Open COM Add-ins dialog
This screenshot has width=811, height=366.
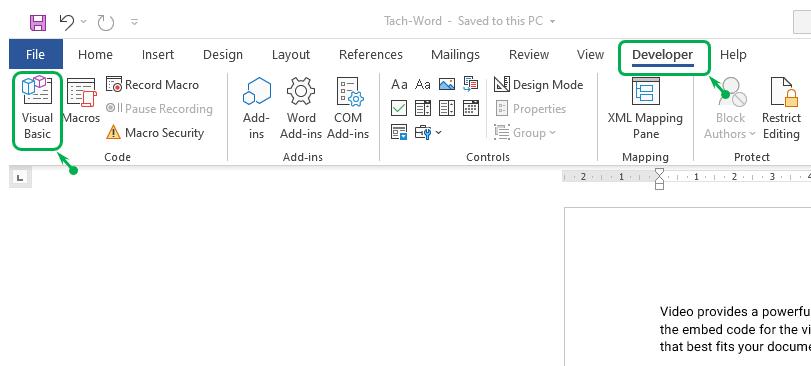click(x=348, y=109)
